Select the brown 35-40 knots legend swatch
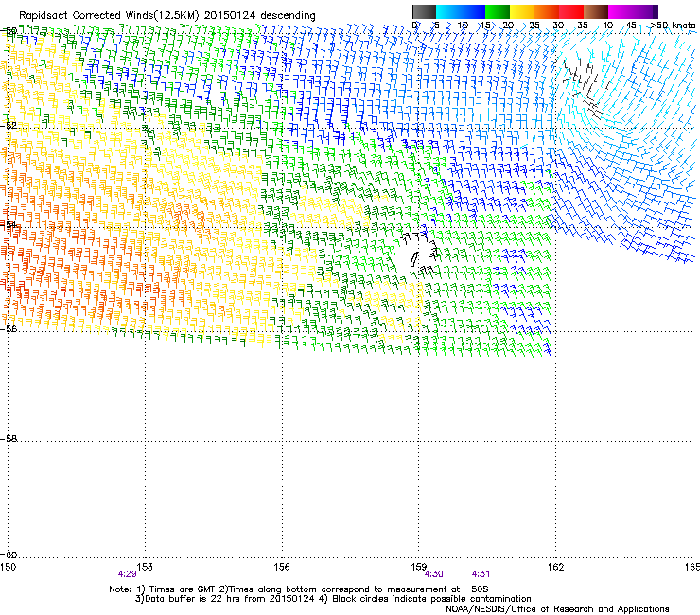The height and width of the screenshot is (615, 700). [596, 11]
